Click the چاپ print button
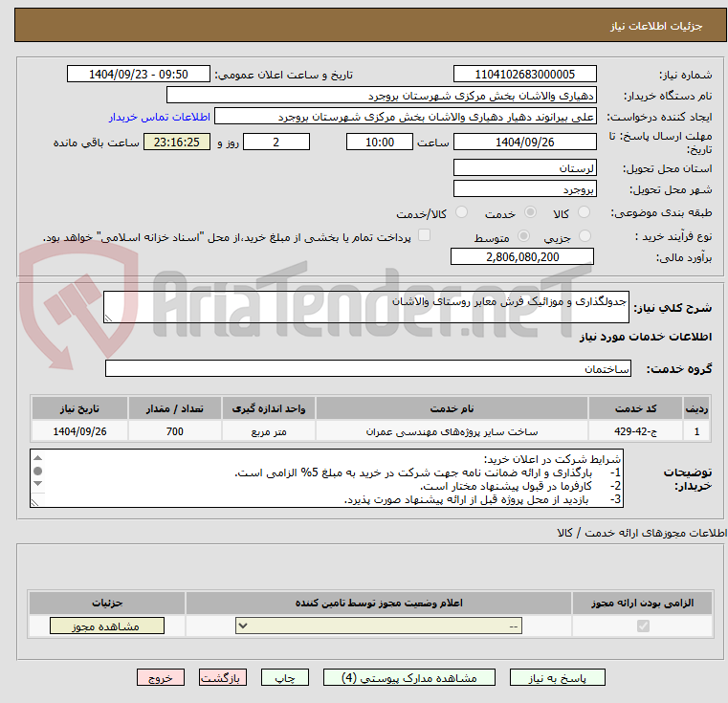 point(285,678)
